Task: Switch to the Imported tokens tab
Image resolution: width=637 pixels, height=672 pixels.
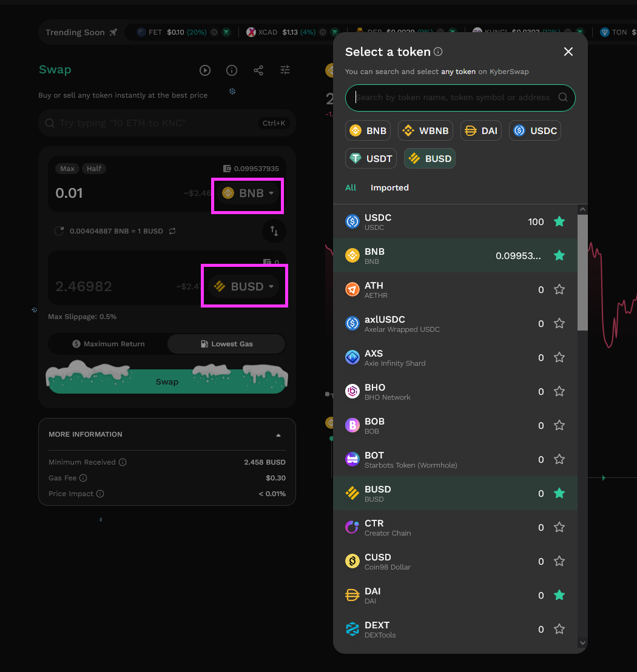Action: coord(389,188)
